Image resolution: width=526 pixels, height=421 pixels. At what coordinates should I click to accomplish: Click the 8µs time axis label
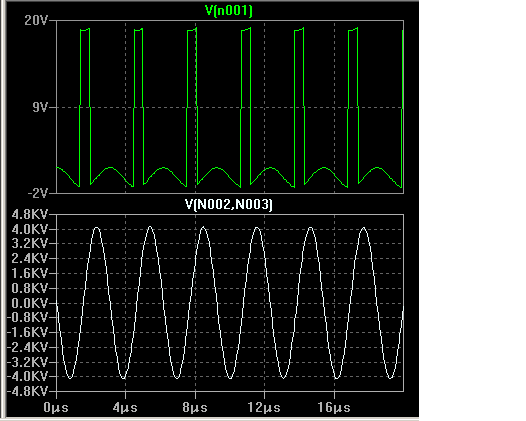[x=195, y=408]
